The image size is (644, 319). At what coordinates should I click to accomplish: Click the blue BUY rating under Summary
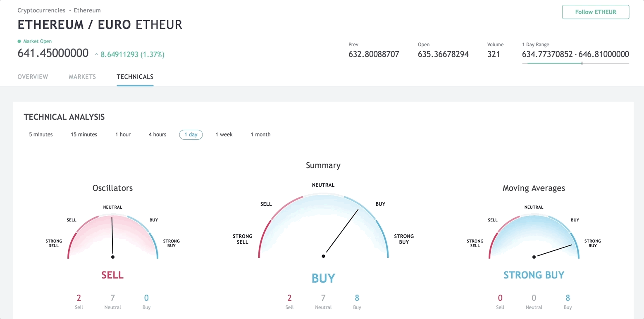click(x=323, y=278)
